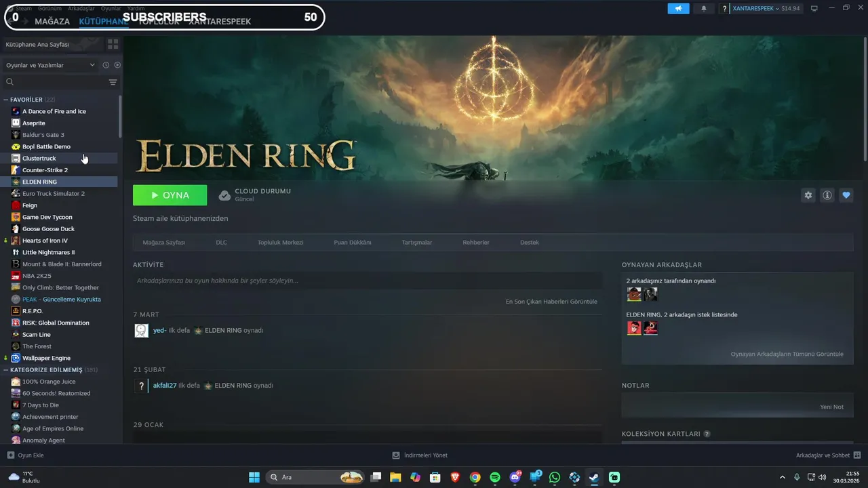Image resolution: width=868 pixels, height=488 pixels.
Task: Open Oyunlar ve Yazılımlar dropdown
Action: click(x=50, y=65)
